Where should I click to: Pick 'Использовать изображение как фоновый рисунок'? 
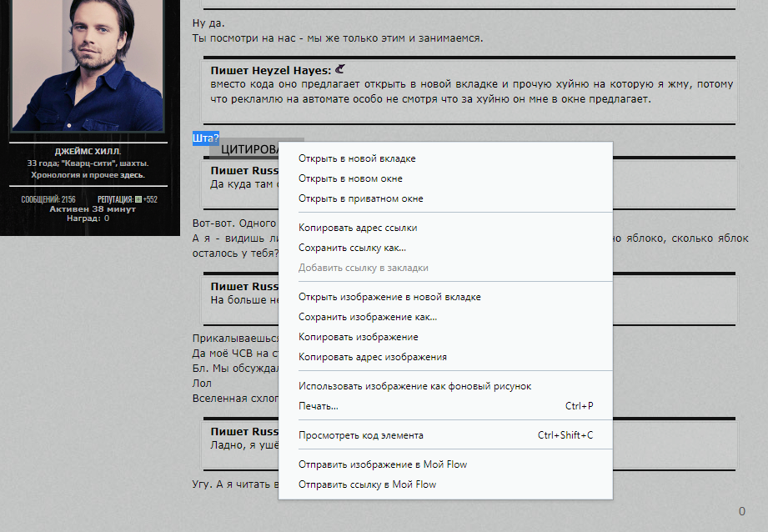[414, 386]
